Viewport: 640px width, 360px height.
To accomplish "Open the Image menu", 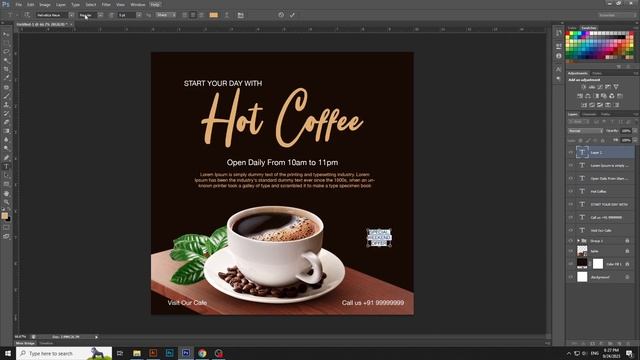I will pos(45,4).
